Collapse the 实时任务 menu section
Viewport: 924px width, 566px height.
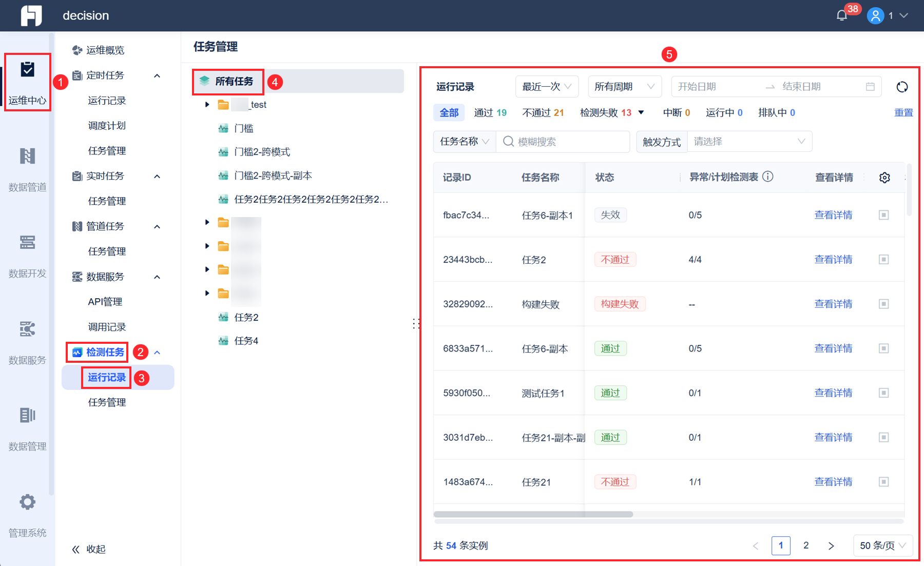pyautogui.click(x=157, y=177)
